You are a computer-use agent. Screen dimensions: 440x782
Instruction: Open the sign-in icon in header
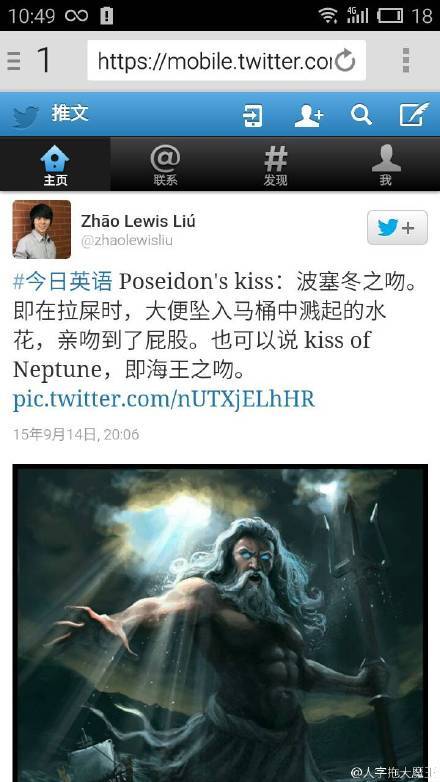coord(252,115)
